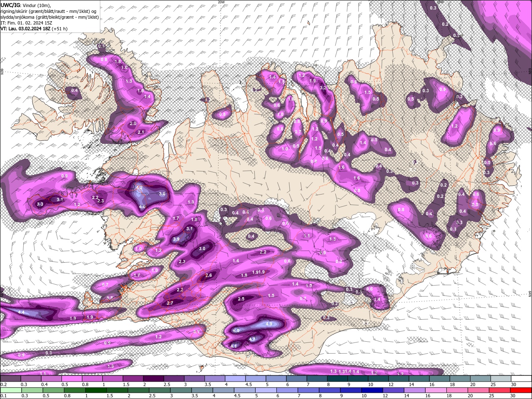This screenshot has height=399, width=532.
Task: Pick the white 30 swatch ending the upper legend row
Action: 522,379
